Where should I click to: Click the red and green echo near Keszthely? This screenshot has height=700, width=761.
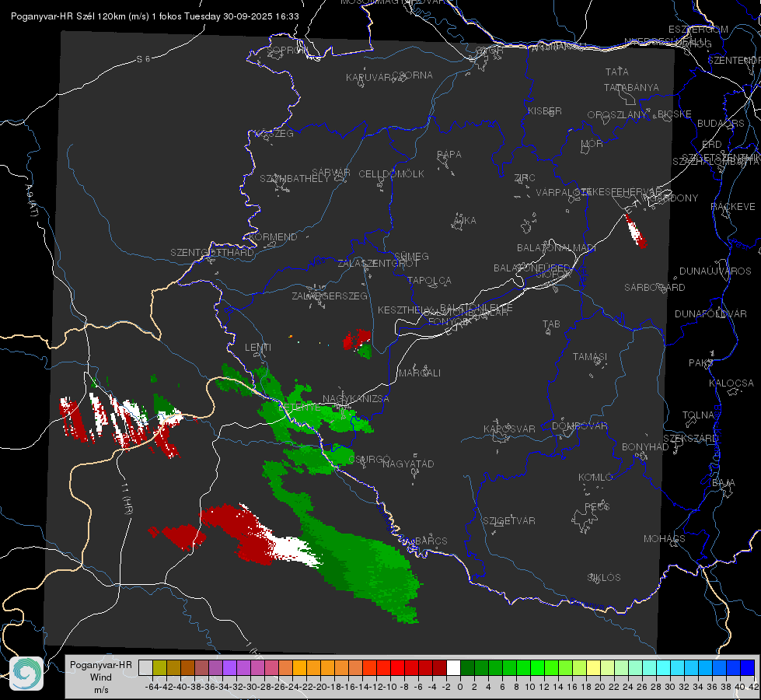point(358,343)
